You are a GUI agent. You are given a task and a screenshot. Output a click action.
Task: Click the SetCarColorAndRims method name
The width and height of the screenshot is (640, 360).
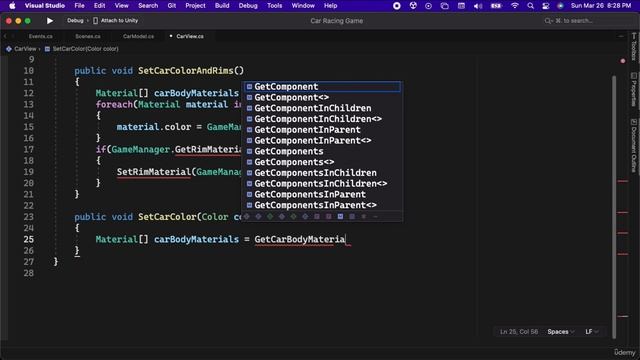pyautogui.click(x=185, y=71)
